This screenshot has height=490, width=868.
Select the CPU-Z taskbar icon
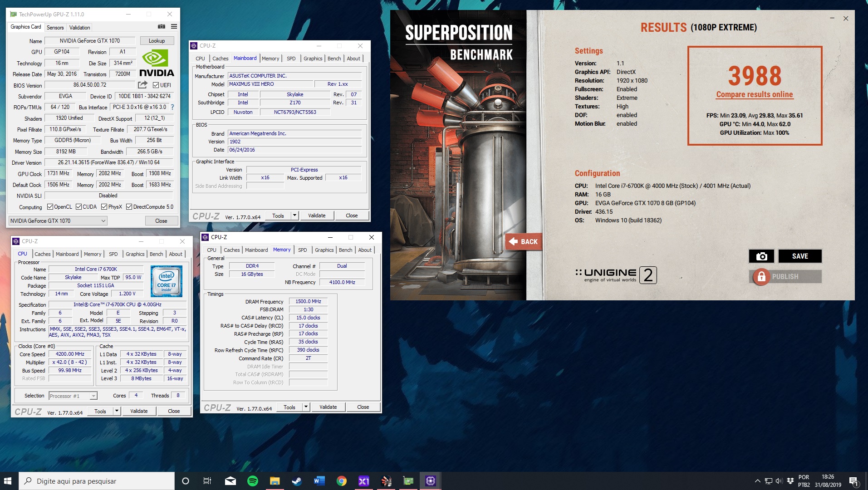(x=431, y=481)
